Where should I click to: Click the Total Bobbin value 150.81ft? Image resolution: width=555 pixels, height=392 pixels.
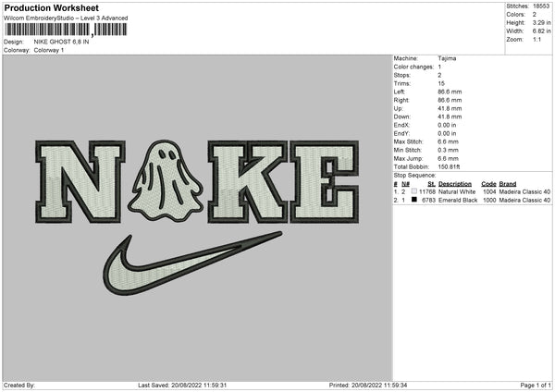[x=449, y=167]
